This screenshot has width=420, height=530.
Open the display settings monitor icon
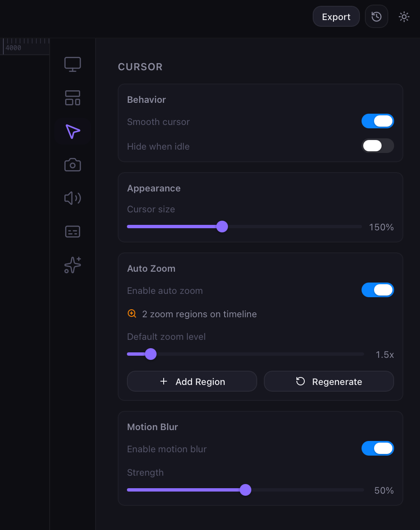click(73, 64)
